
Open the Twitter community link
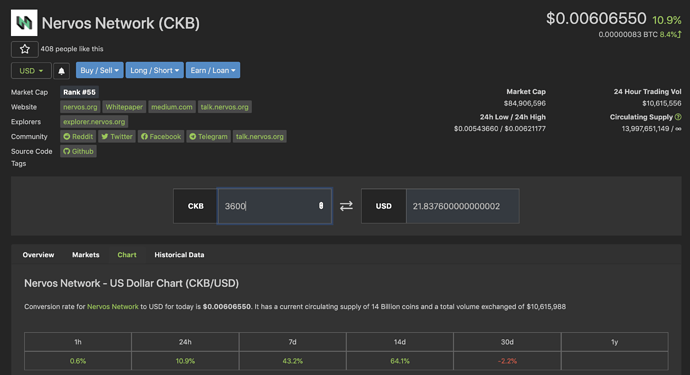pyautogui.click(x=117, y=136)
